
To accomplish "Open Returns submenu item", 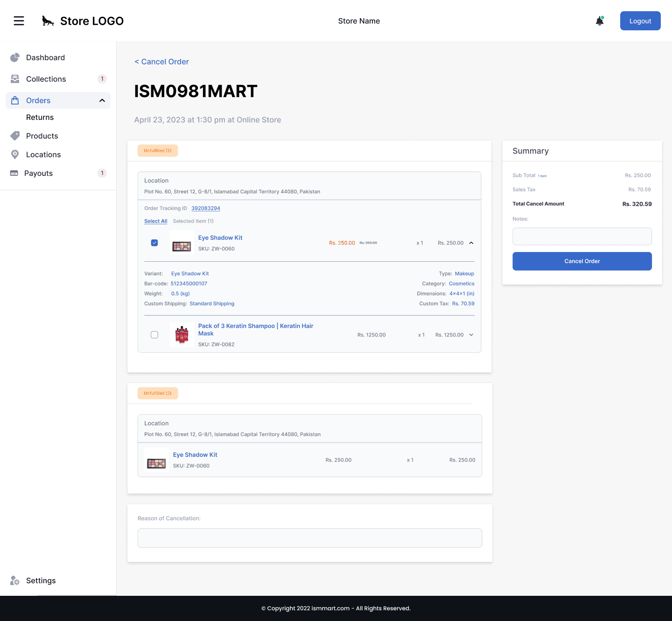I will (40, 117).
